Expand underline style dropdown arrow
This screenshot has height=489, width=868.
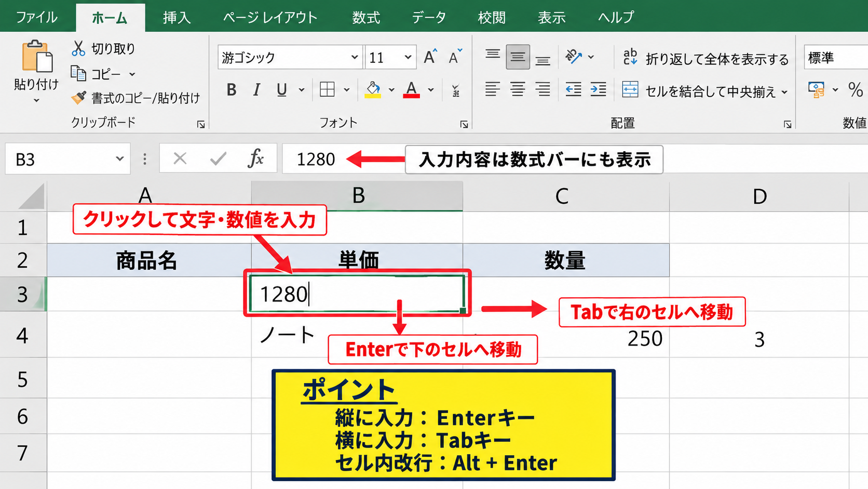(301, 90)
